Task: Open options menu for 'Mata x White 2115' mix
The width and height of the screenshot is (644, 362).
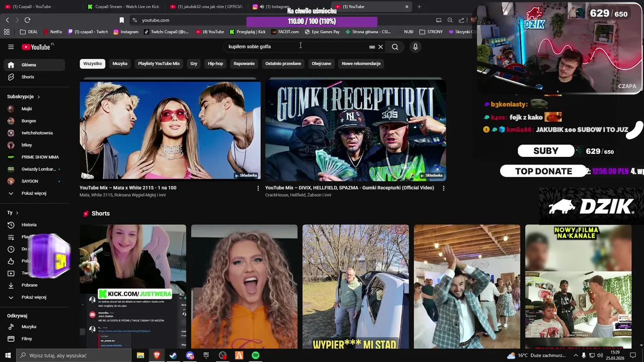Action: tap(258, 188)
